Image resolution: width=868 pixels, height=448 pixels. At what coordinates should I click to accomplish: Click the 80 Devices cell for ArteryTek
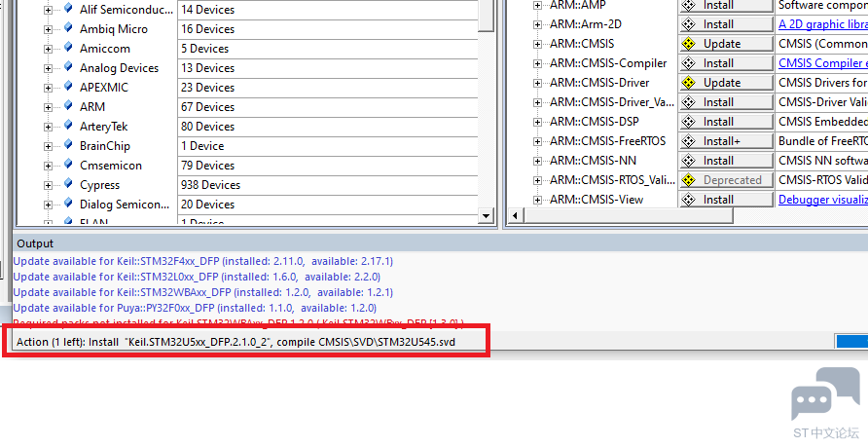pos(328,127)
